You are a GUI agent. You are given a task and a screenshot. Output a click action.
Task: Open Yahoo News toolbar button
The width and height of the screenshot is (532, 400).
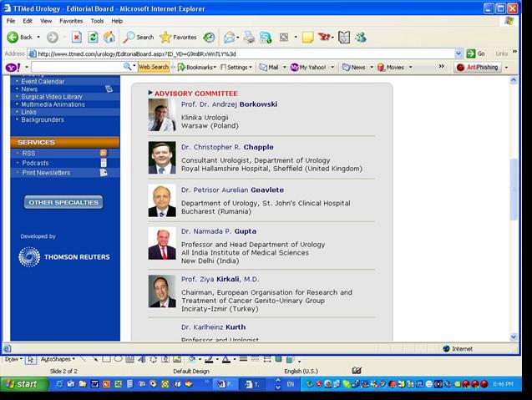click(x=354, y=67)
